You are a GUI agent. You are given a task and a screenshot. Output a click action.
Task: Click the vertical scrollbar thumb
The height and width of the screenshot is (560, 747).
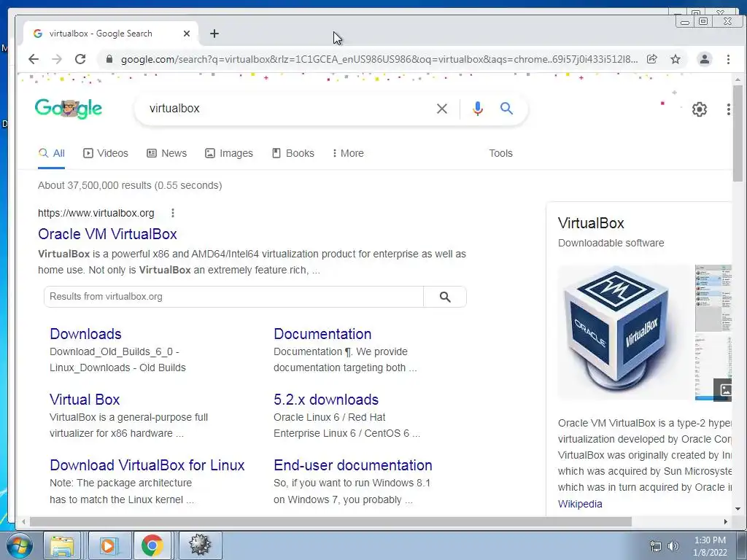coord(738,133)
